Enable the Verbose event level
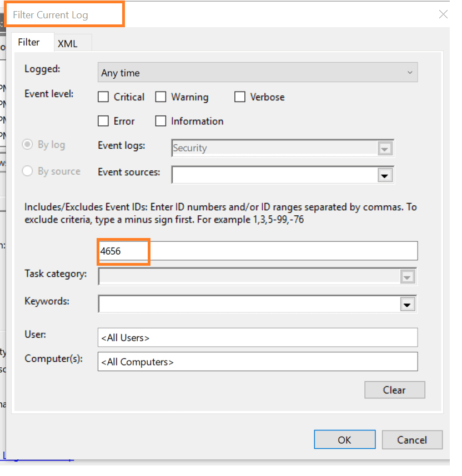Viewport: 462px width, 476px height. 239,97
